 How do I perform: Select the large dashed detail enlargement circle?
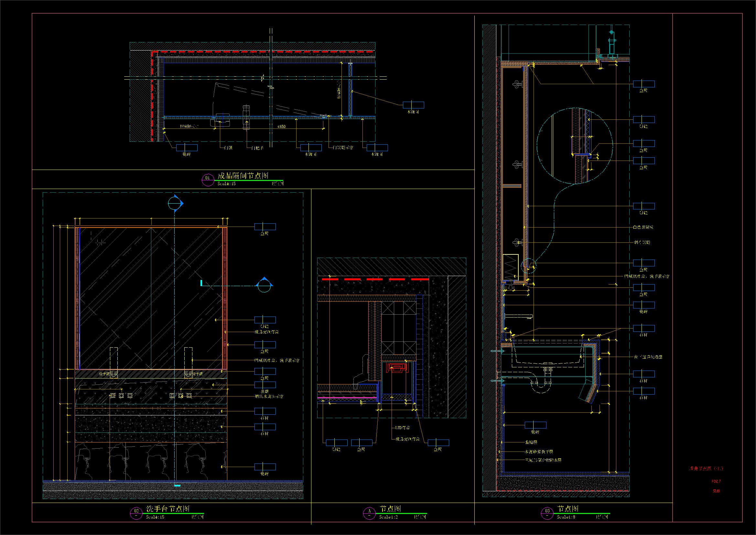[575, 145]
